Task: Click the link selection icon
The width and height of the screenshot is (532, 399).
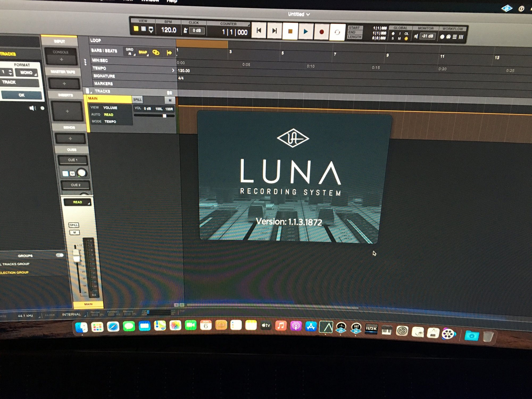Action: click(x=156, y=52)
